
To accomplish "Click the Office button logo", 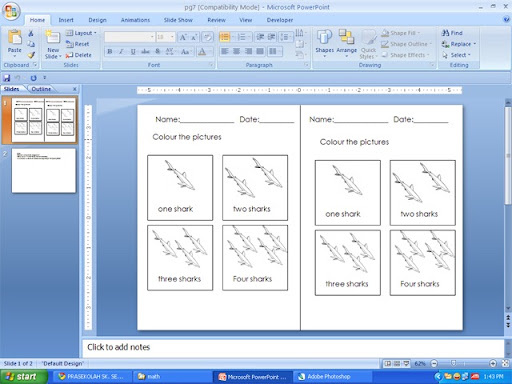I will tap(11, 11).
